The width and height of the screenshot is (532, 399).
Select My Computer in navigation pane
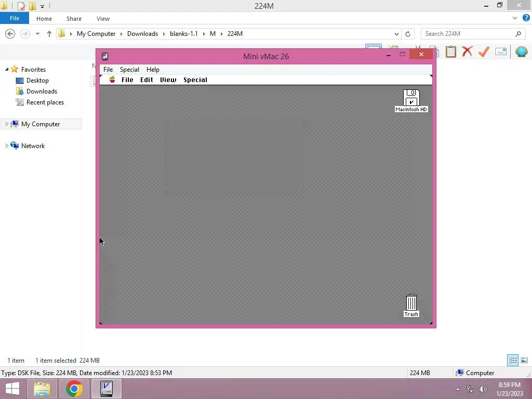tap(41, 124)
